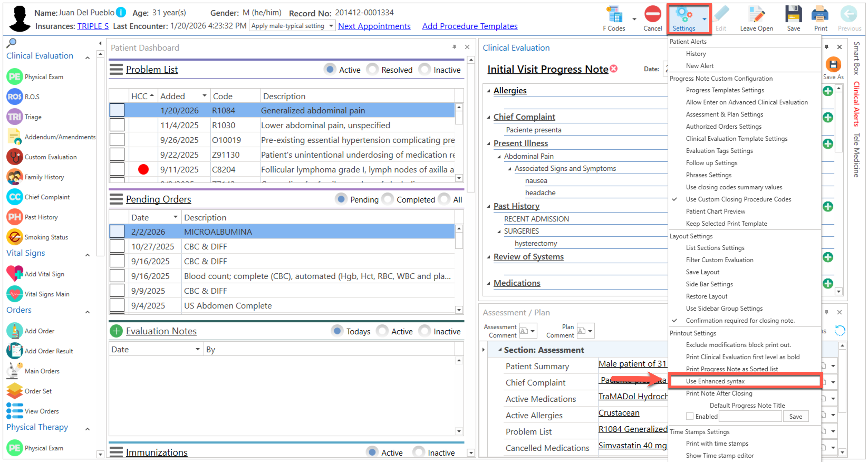This screenshot has height=462, width=868.
Task: Collapse the Past History tree section
Action: (x=488, y=206)
